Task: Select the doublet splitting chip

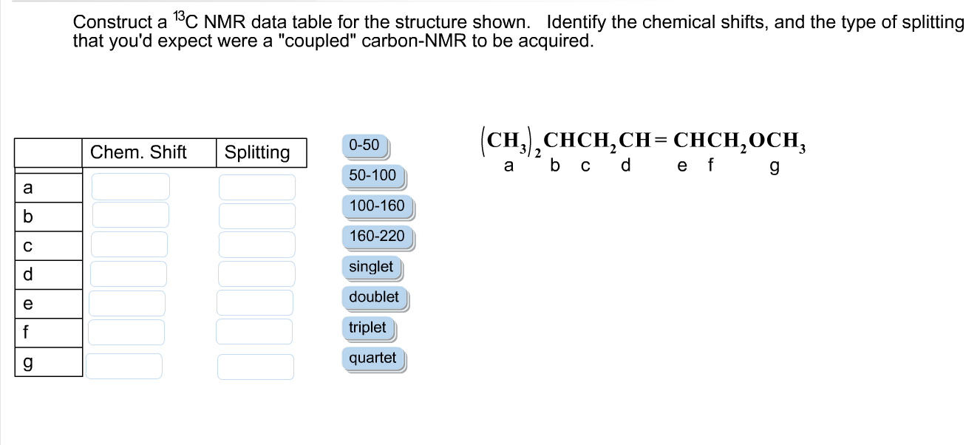Action: pyautogui.click(x=374, y=298)
